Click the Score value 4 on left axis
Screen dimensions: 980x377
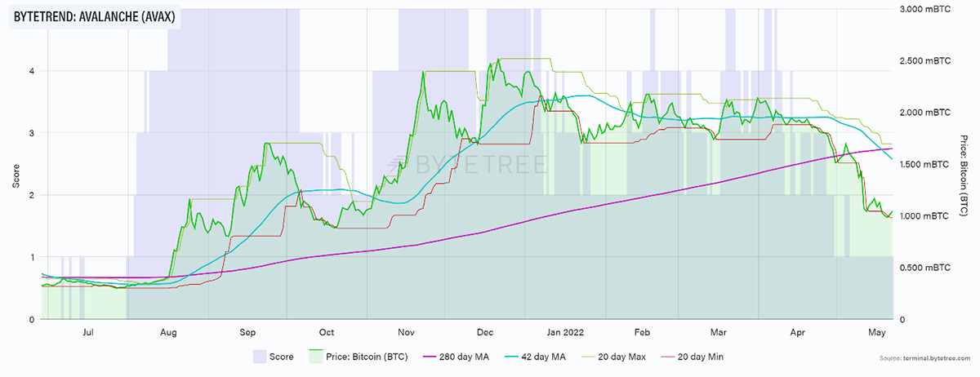coord(31,71)
